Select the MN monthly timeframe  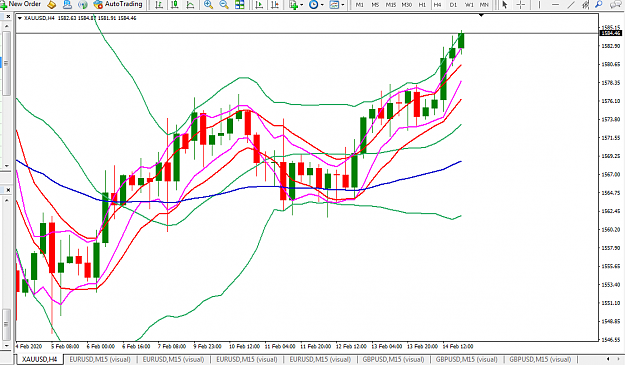pos(484,5)
